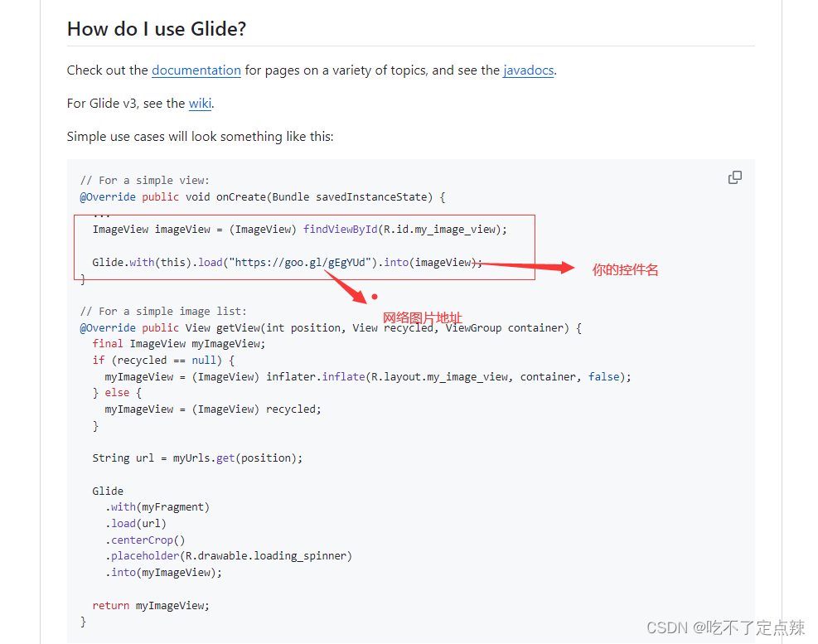Click the Glide.with(this).load line

click(287, 263)
